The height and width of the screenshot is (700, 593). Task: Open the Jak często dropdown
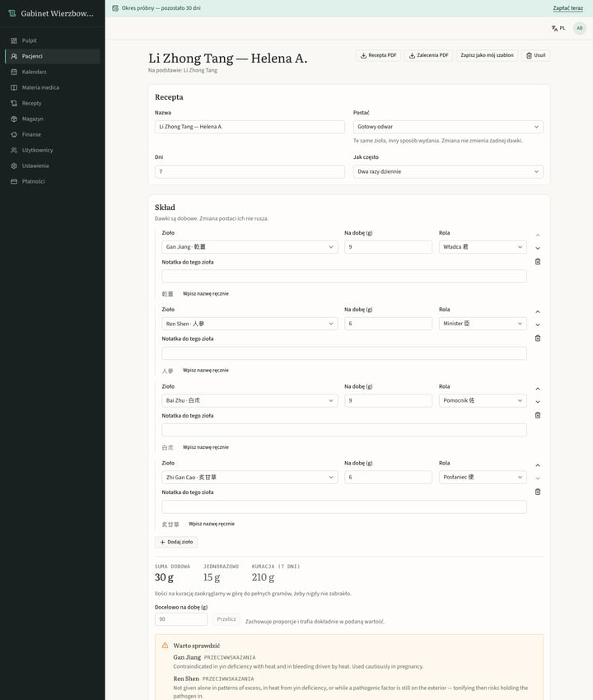[448, 171]
